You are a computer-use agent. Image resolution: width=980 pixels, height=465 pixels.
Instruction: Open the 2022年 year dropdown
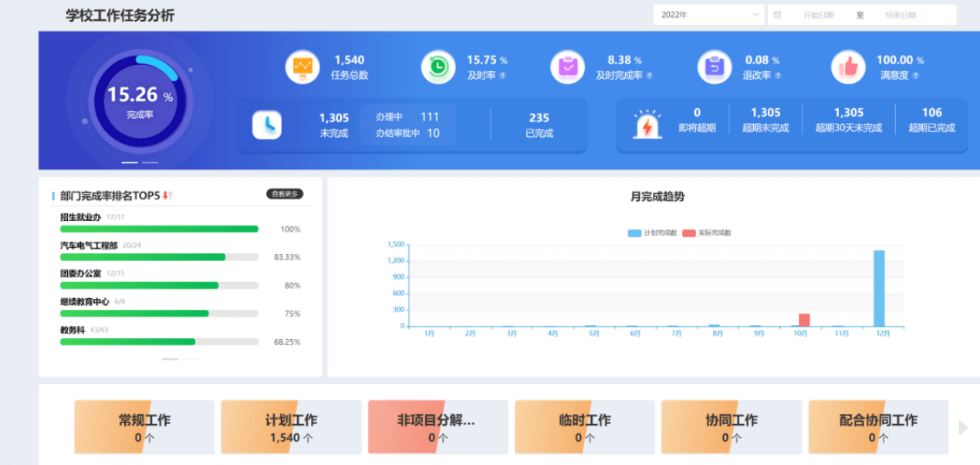[708, 15]
